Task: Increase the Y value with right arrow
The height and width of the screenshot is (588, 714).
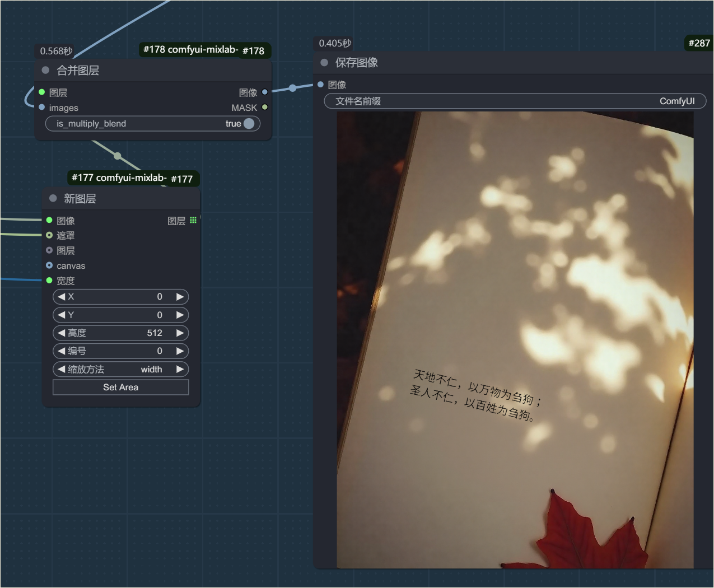Action: coord(180,315)
